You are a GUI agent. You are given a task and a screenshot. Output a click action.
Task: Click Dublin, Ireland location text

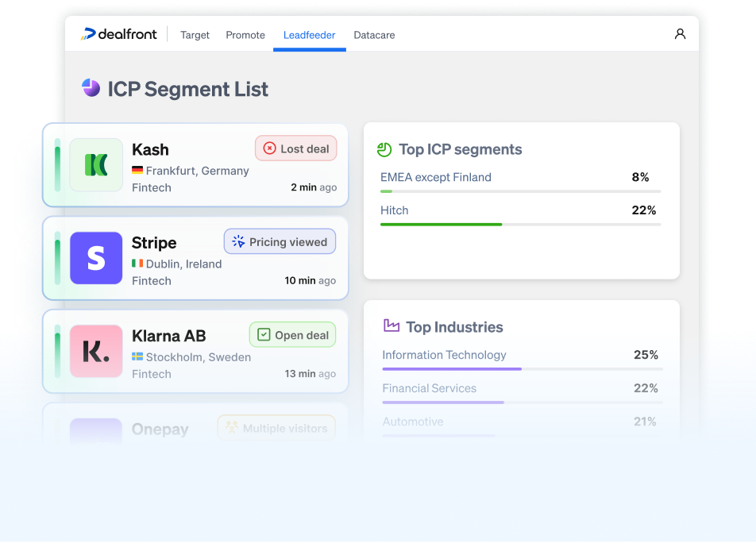point(183,264)
